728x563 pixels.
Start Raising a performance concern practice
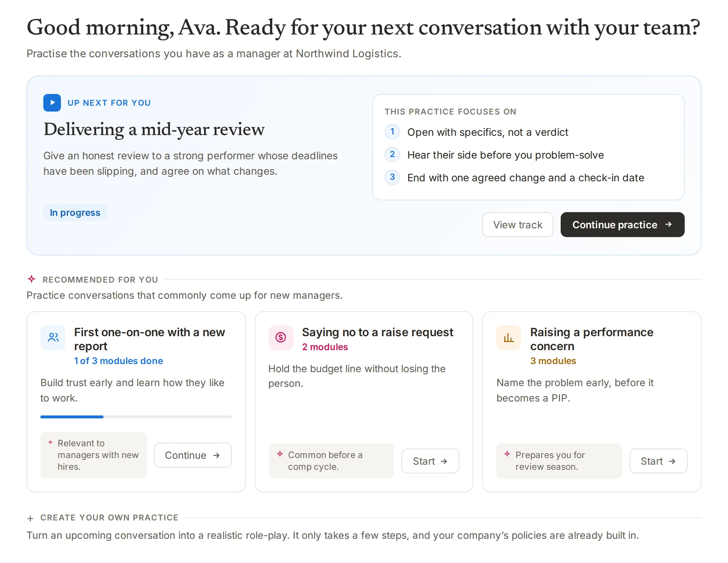658,461
